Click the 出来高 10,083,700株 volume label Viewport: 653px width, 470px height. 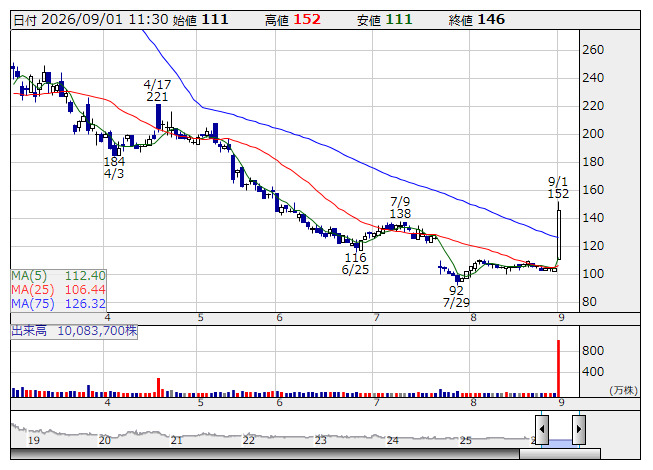pyautogui.click(x=74, y=331)
